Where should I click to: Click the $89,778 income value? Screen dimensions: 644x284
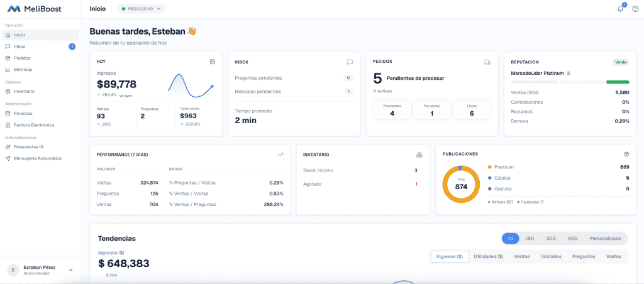(116, 84)
